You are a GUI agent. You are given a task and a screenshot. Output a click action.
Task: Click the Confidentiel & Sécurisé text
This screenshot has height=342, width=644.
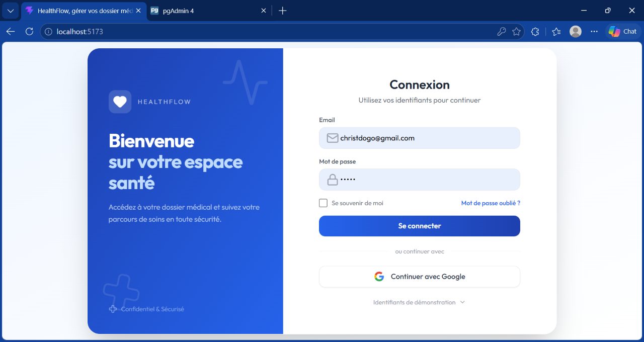[152, 309]
